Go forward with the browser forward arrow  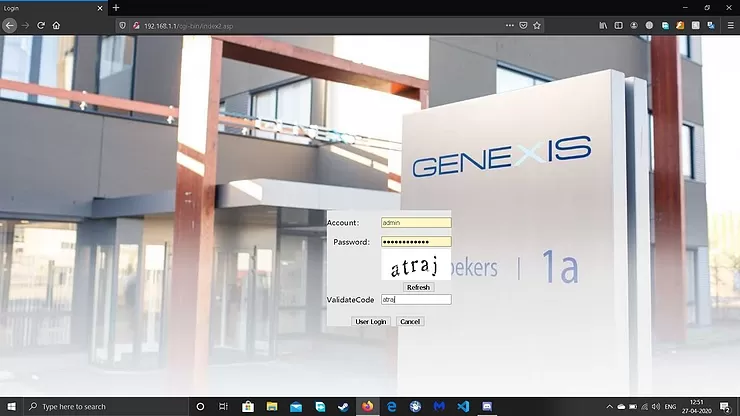click(25, 25)
